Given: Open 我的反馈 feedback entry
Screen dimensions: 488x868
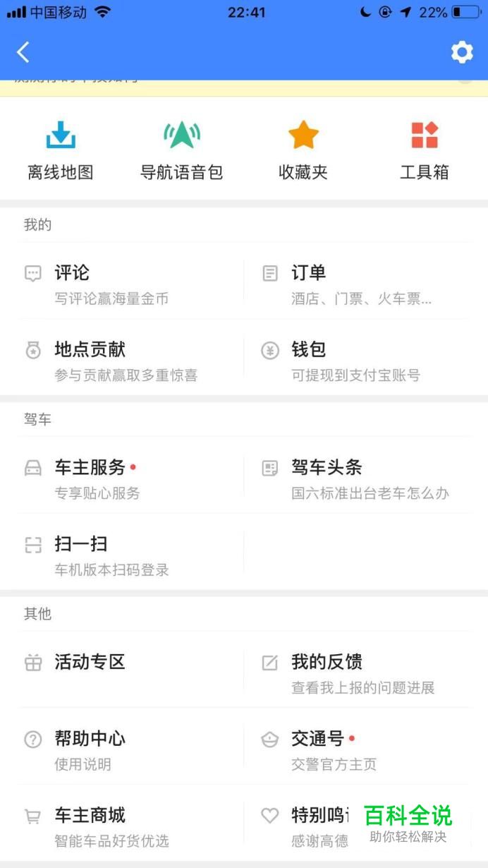Looking at the screenshot, I should 327,662.
